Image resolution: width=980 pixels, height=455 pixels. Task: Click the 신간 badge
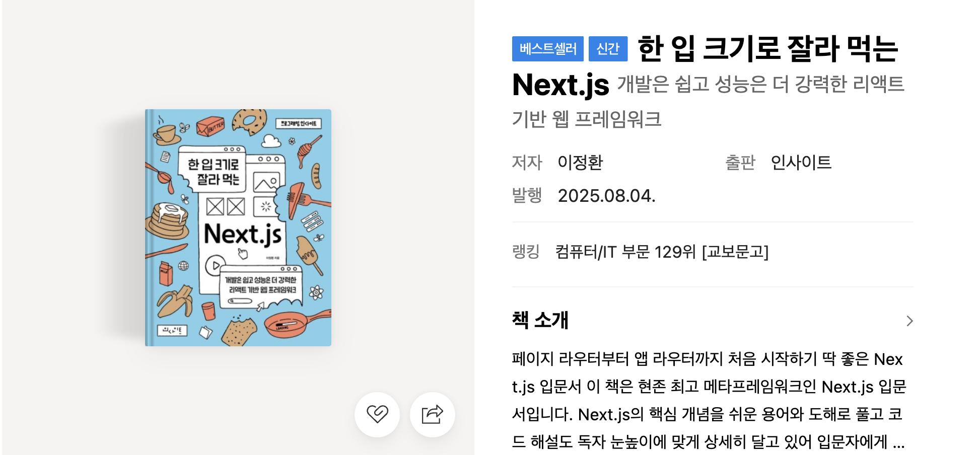608,49
